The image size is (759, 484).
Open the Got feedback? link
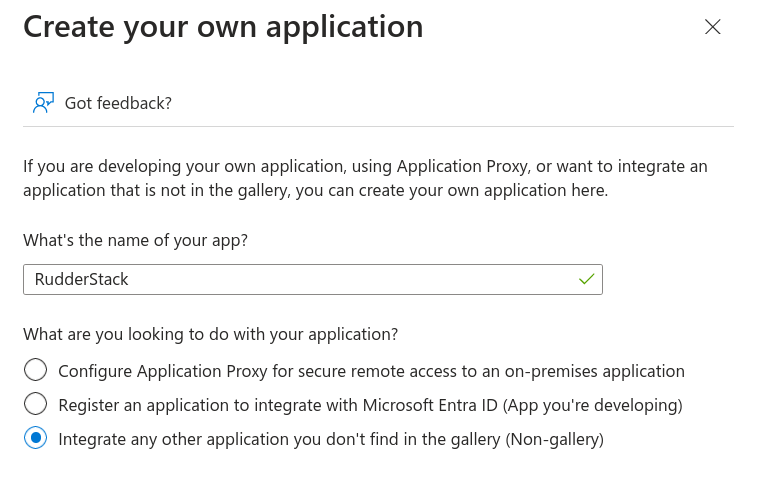click(118, 103)
